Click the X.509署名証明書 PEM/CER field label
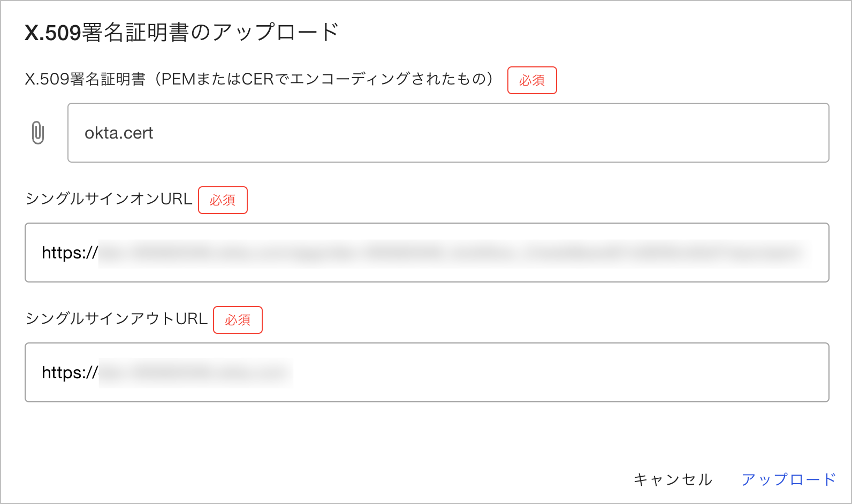The width and height of the screenshot is (852, 504). point(259,79)
